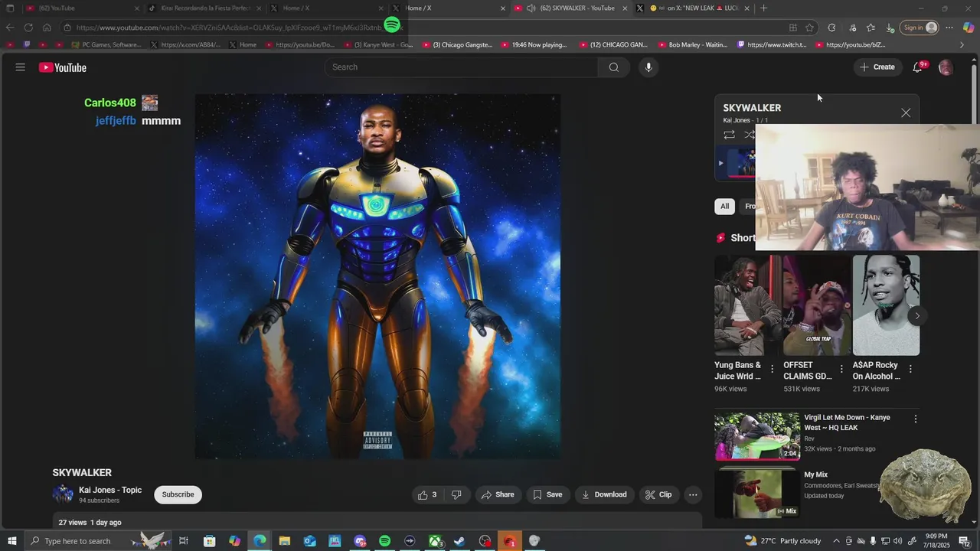
Task: Show next Shorts with the arrow
Action: coord(917,316)
